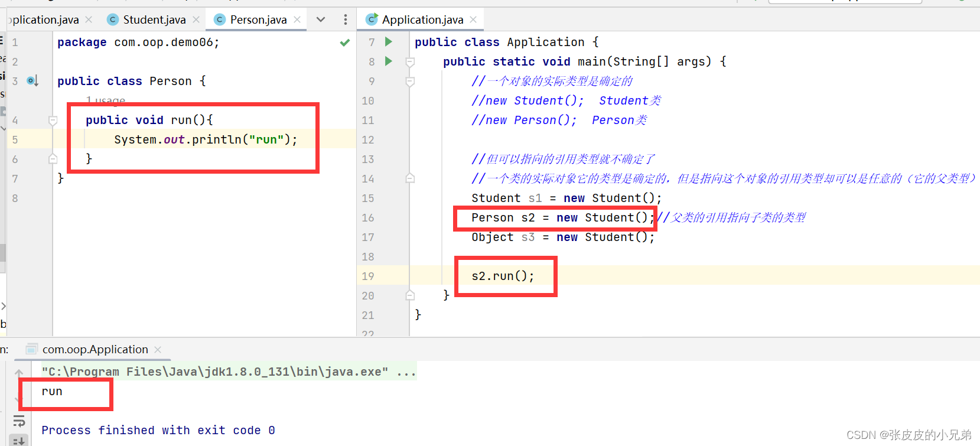Click "public class Application {" declaration
This screenshot has height=446, width=980.
pyautogui.click(x=507, y=42)
